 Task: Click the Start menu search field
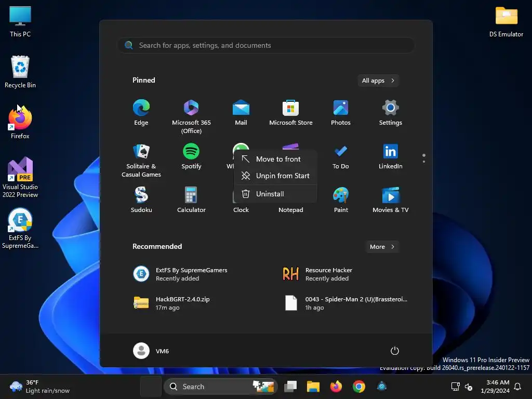266,46
